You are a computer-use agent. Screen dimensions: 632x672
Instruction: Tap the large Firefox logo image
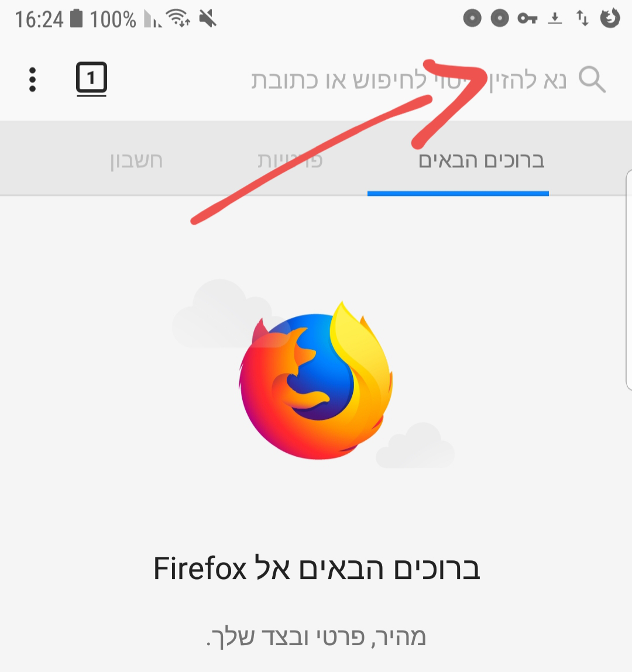[x=316, y=380]
